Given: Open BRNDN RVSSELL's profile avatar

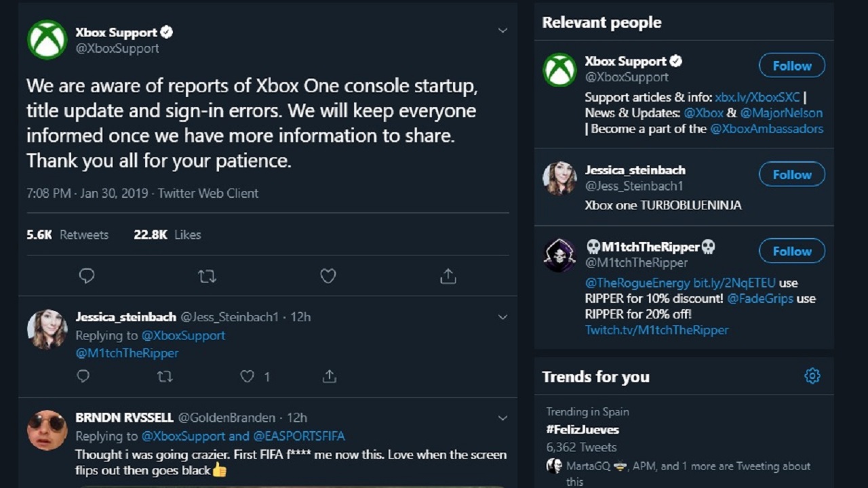Looking at the screenshot, I should click(x=47, y=430).
